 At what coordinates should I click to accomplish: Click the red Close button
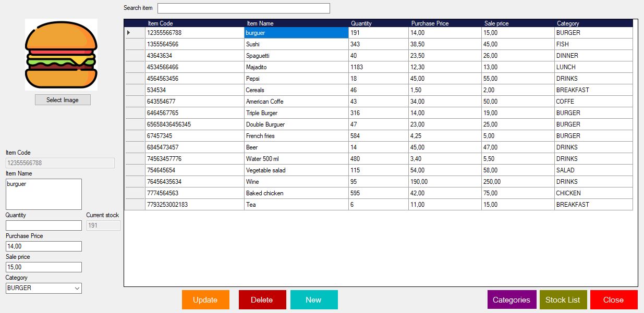tap(614, 299)
